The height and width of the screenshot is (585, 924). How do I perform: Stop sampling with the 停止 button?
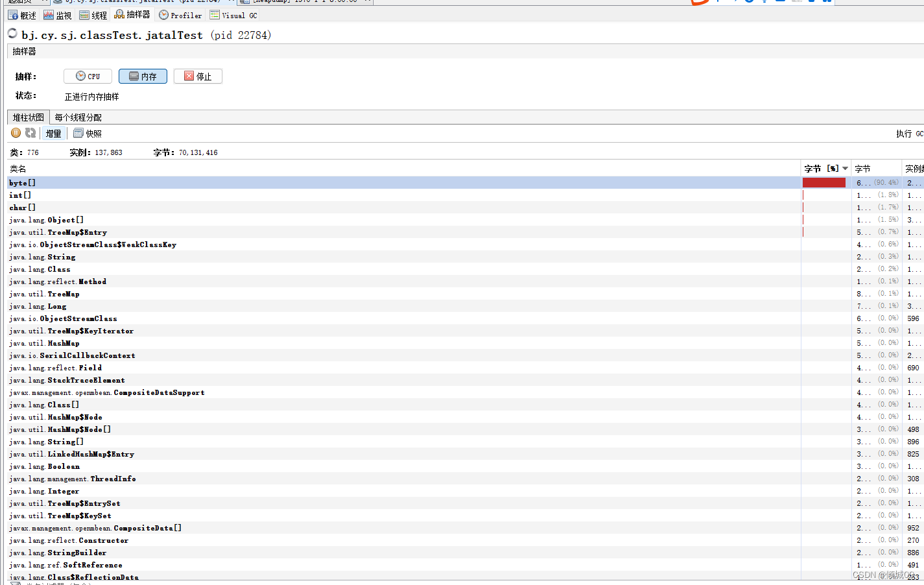click(198, 77)
